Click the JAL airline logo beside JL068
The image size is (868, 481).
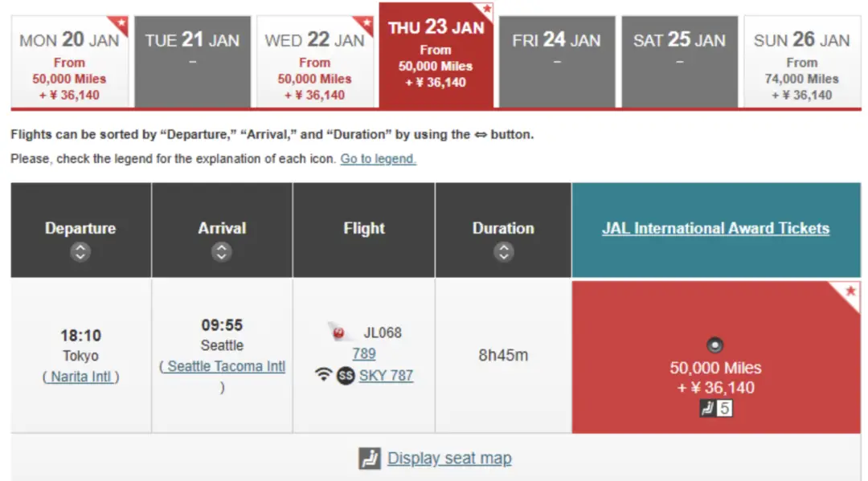(341, 332)
